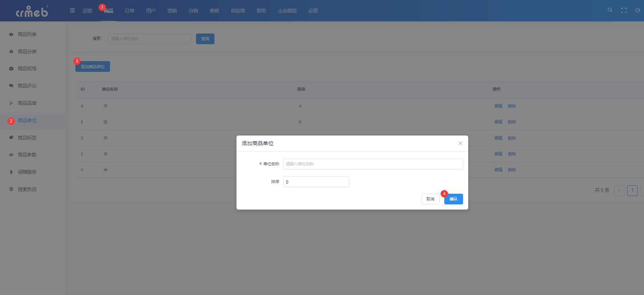Go to page 1 in pagination

pos(632,190)
